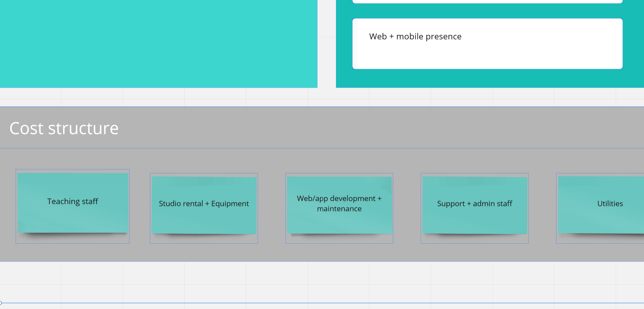Select the Teaching staff sticky note
The image size is (644, 309).
[73, 202]
